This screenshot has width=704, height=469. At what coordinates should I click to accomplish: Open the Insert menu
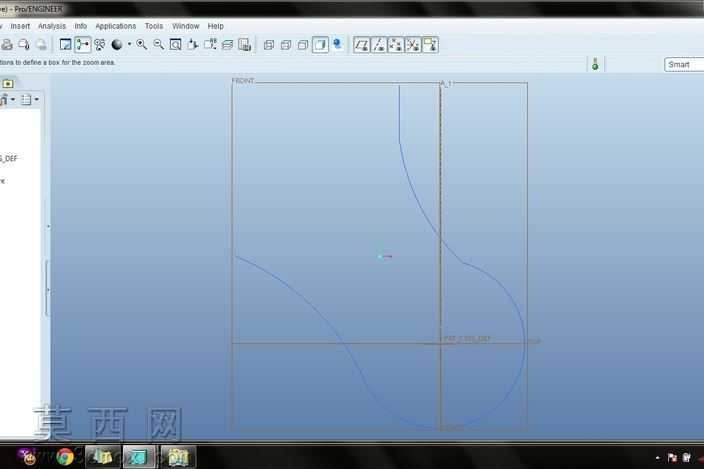20,26
